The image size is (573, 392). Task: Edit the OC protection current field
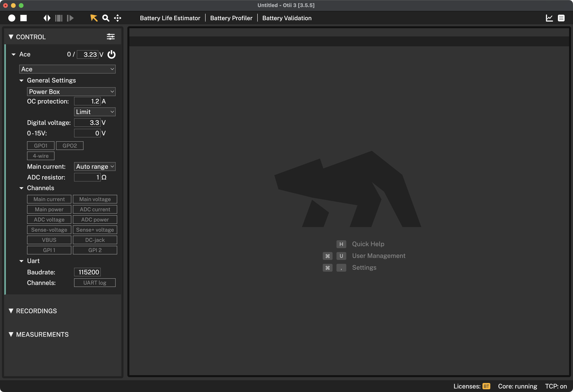point(87,101)
